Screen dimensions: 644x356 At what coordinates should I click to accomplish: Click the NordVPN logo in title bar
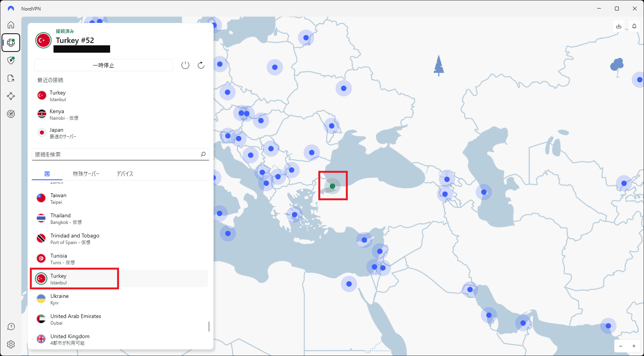click(11, 9)
